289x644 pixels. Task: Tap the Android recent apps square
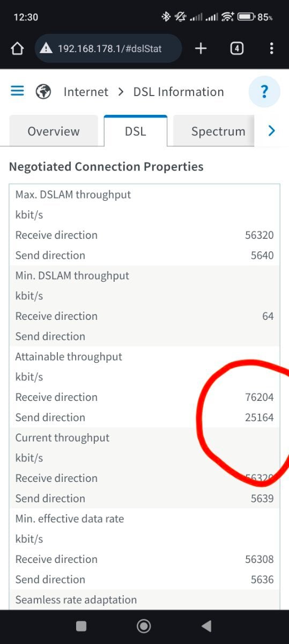click(81, 626)
